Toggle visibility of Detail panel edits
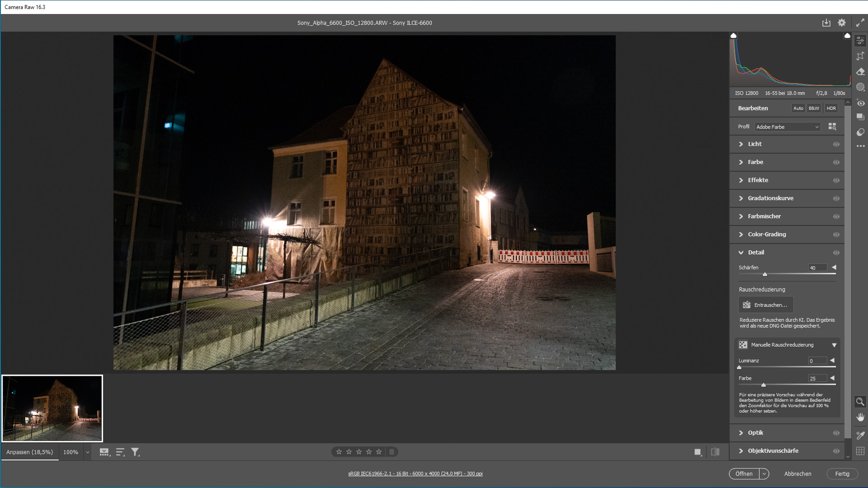The image size is (868, 488). tap(836, 253)
